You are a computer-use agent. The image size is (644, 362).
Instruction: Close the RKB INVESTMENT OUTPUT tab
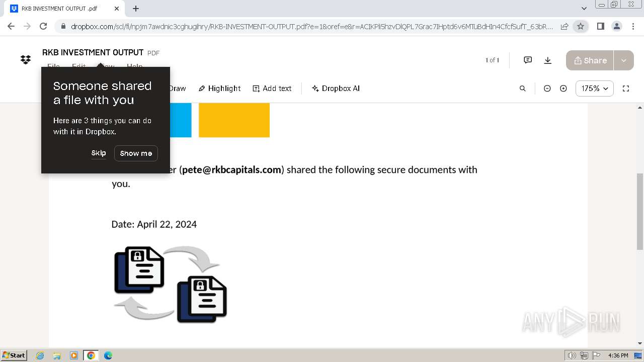click(116, 9)
